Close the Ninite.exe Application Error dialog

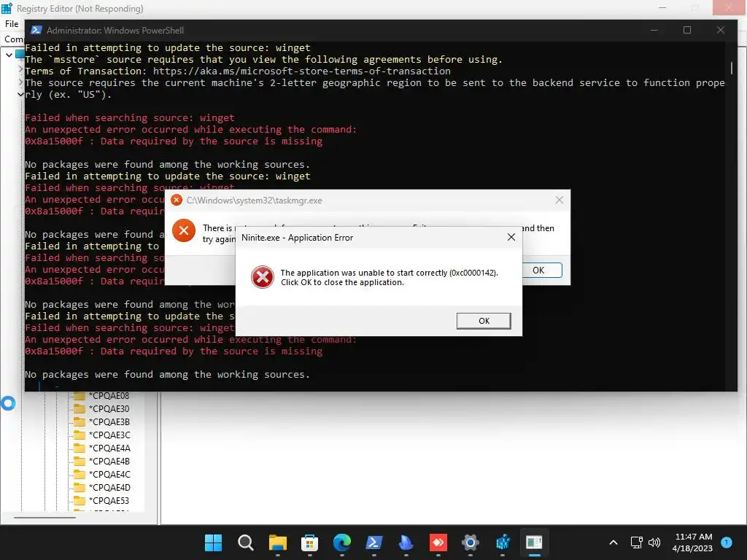[511, 237]
